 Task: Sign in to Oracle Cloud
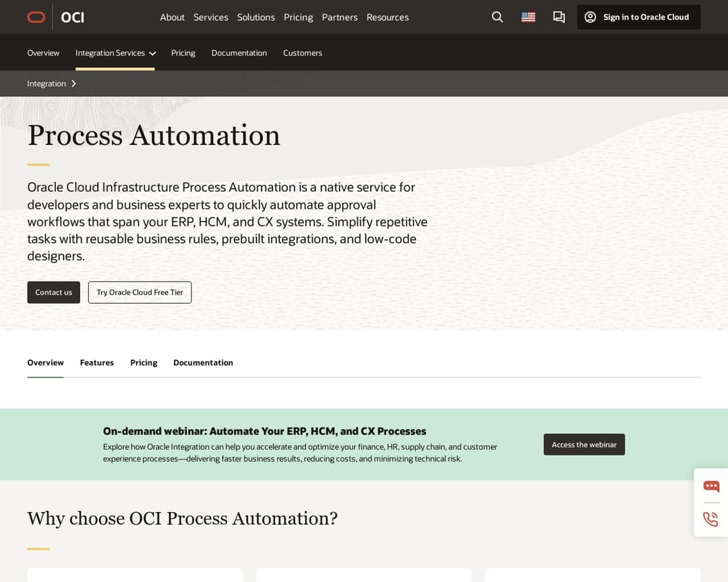pyautogui.click(x=638, y=17)
